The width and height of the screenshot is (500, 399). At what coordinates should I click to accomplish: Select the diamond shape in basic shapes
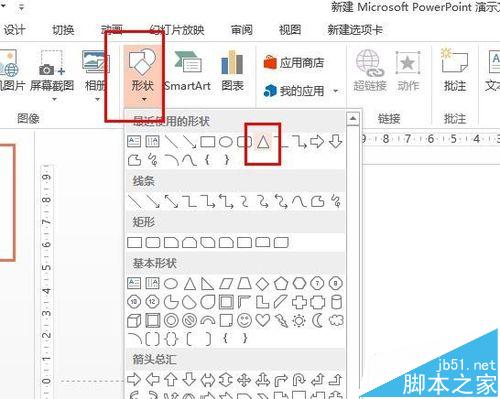[262, 284]
